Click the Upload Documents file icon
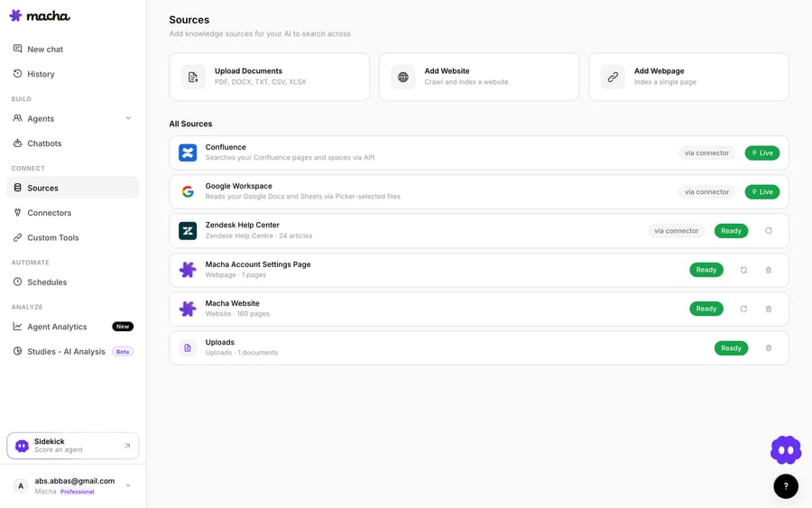Screen dimensions: 812x508 pyautogui.click(x=193, y=78)
